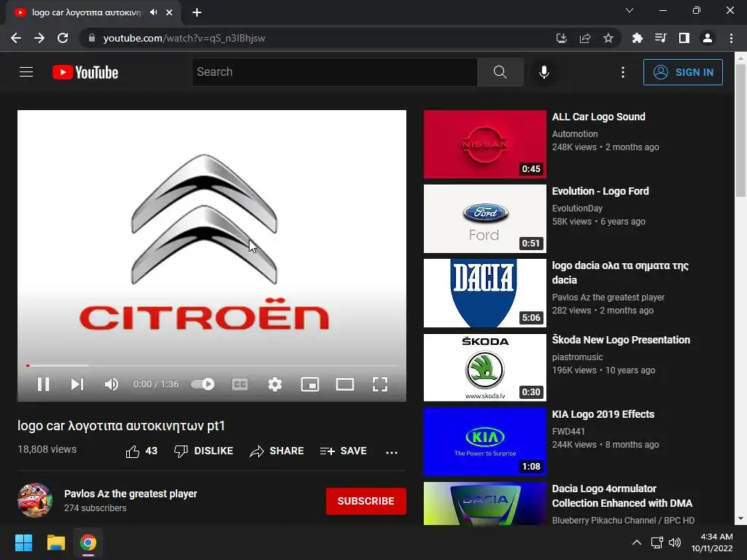Pause the video

[43, 384]
